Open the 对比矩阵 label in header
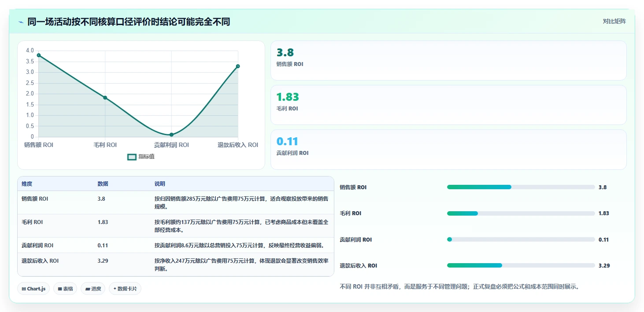 [614, 21]
